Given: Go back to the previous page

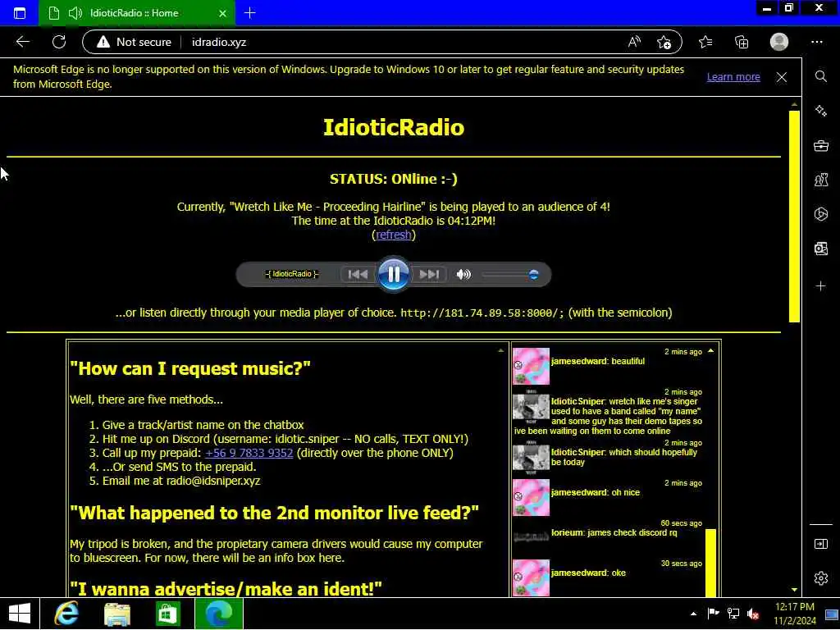Looking at the screenshot, I should point(22,42).
